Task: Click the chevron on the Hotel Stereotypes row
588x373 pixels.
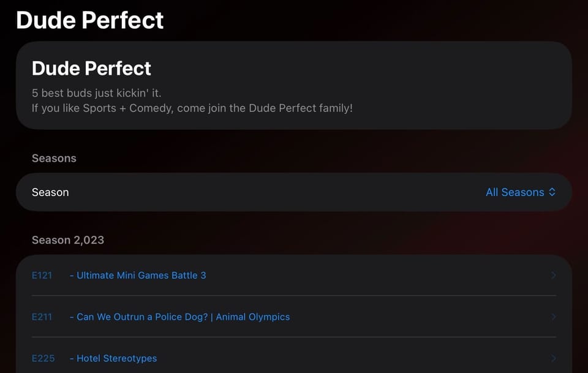Action: coord(553,358)
